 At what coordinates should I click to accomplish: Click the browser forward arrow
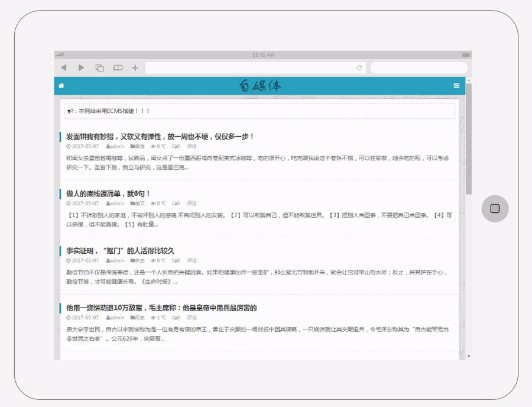coord(81,67)
